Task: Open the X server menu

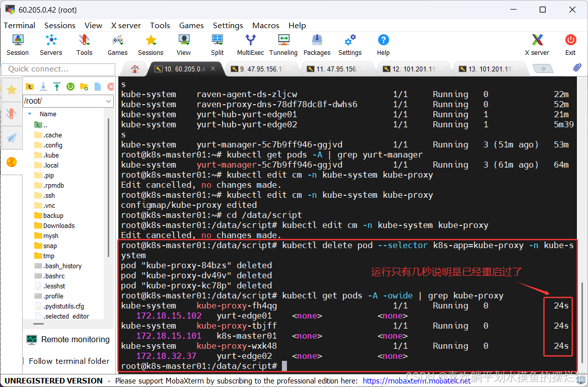Action: 126,26
